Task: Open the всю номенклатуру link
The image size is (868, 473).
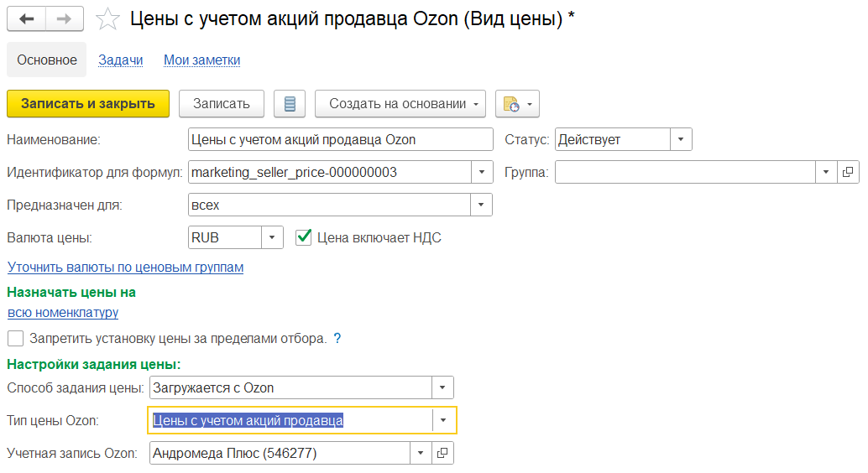Action: [63, 312]
